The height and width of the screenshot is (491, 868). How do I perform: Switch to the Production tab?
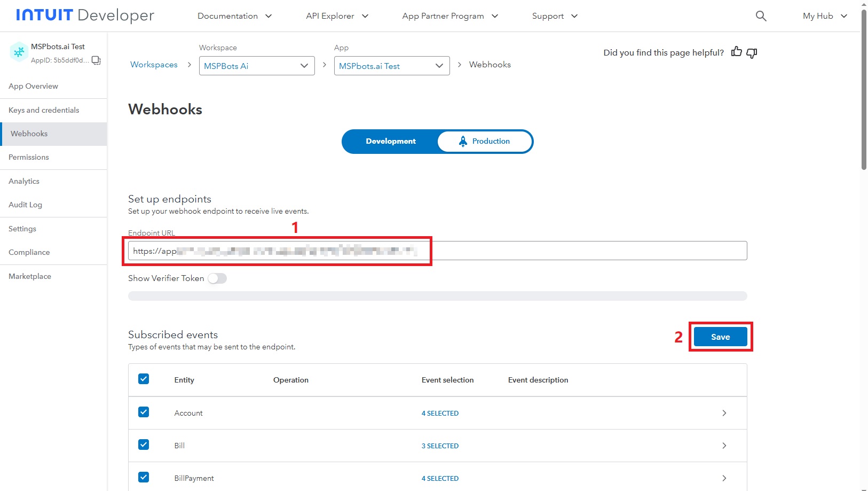point(485,142)
